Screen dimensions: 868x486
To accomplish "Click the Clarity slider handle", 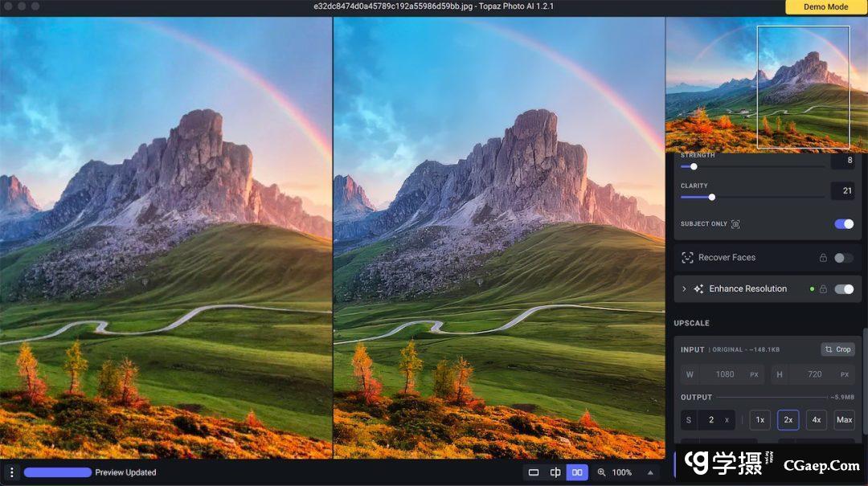I will [711, 197].
